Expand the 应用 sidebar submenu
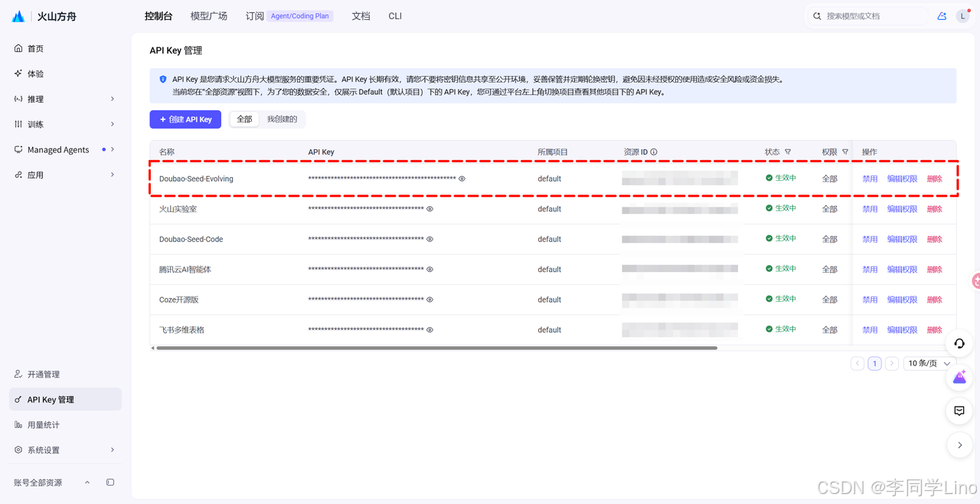Viewport: 980px width, 504px height. coord(113,175)
